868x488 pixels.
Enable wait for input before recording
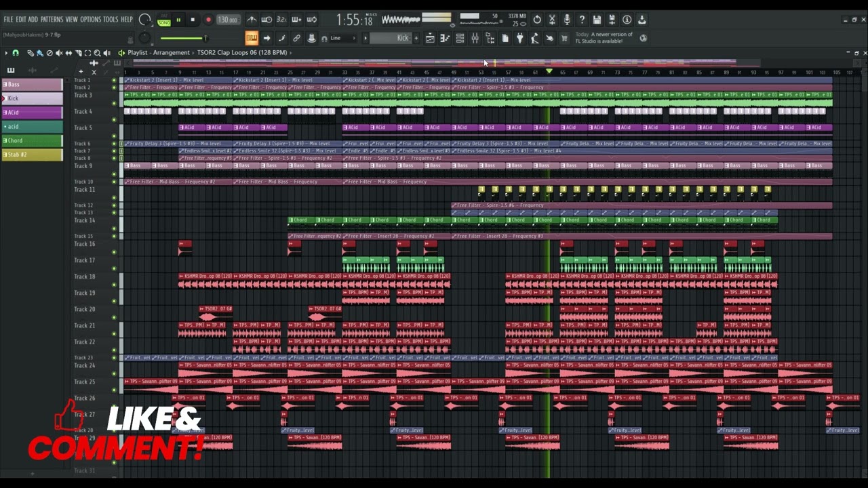coord(267,20)
